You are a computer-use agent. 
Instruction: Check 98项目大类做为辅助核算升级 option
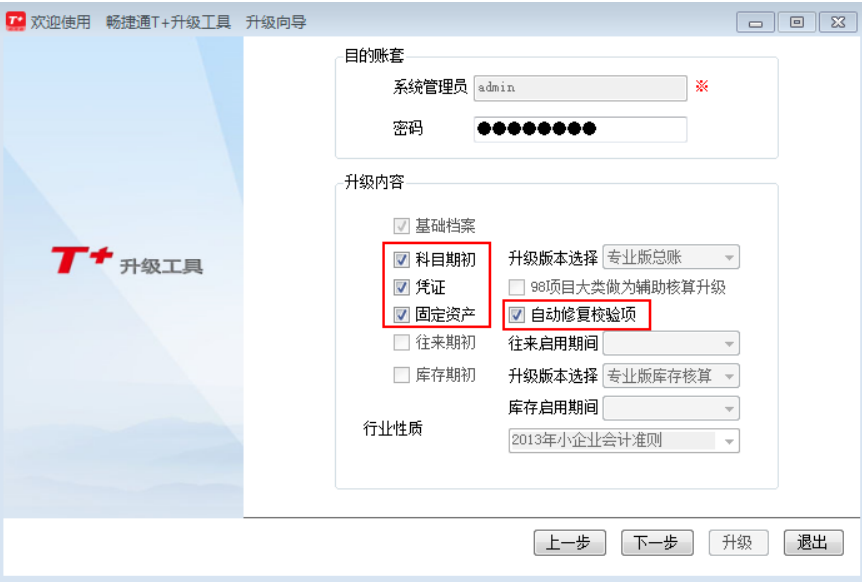pos(516,287)
